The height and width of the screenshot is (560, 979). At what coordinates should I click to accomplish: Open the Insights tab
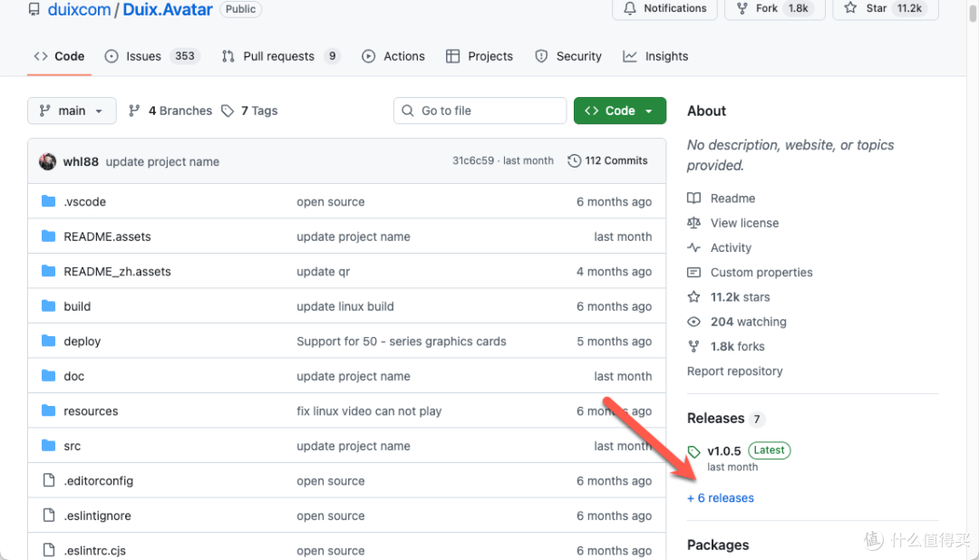(655, 56)
